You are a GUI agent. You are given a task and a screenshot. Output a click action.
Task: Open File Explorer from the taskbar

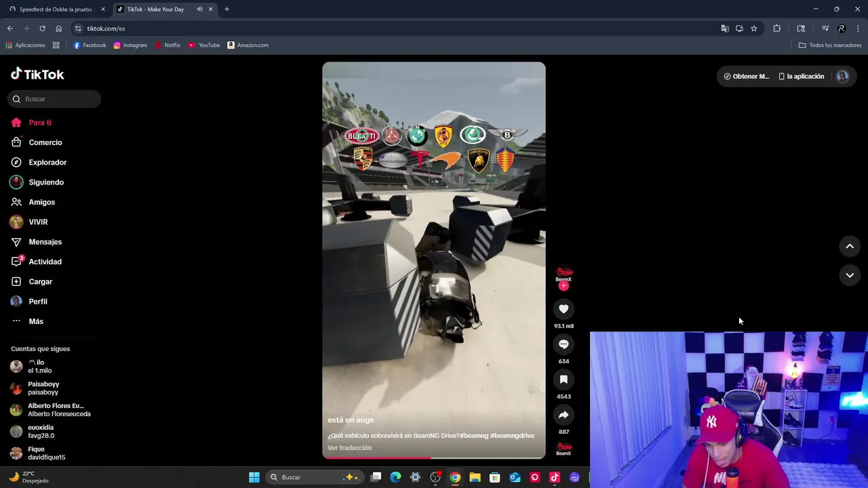coord(475,477)
